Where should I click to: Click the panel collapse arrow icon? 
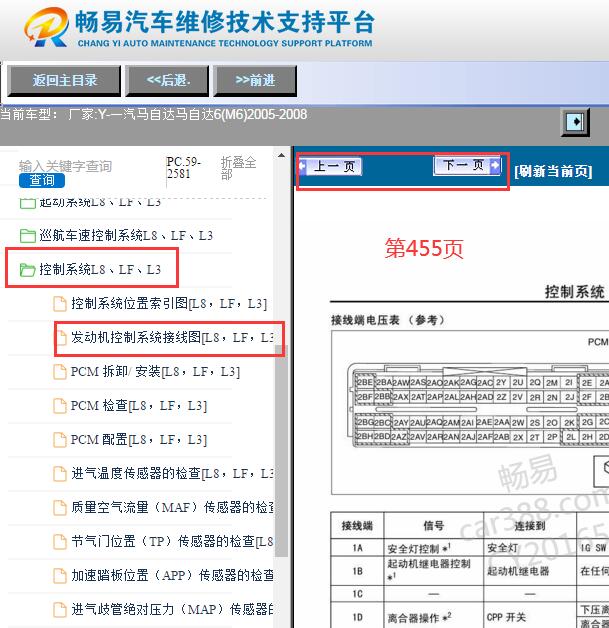tap(575, 122)
